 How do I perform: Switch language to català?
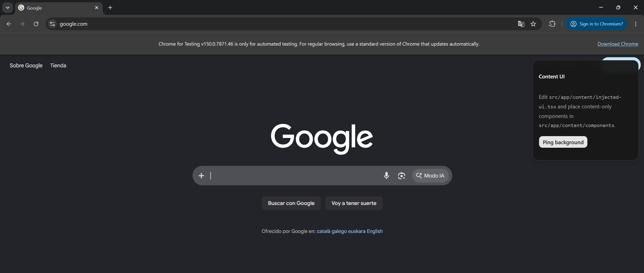click(x=323, y=231)
